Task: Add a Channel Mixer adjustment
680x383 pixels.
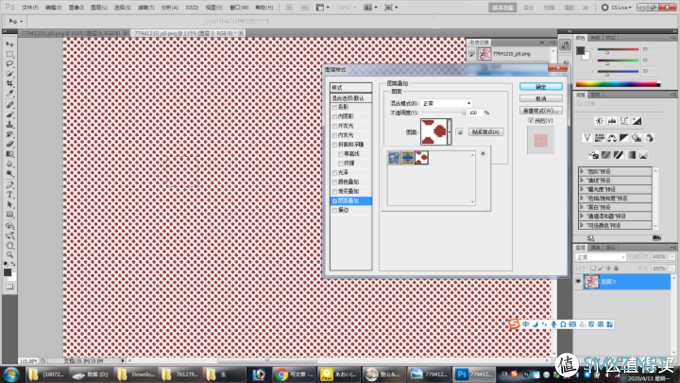Action: point(649,138)
